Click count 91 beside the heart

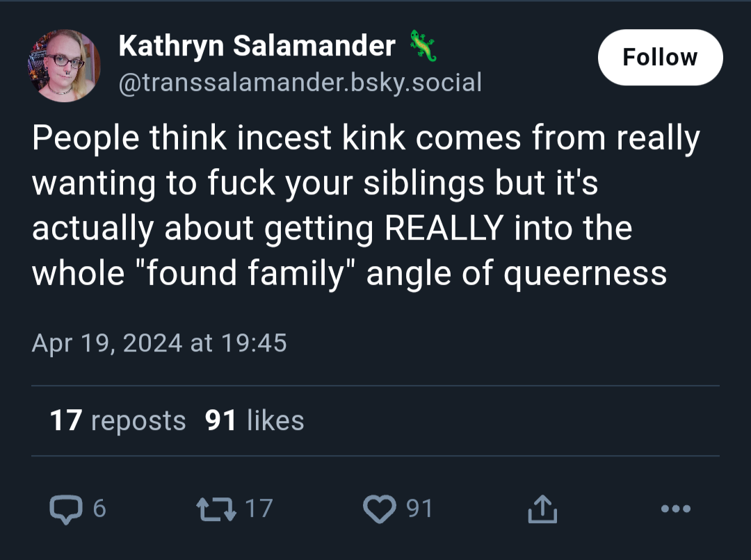click(419, 509)
